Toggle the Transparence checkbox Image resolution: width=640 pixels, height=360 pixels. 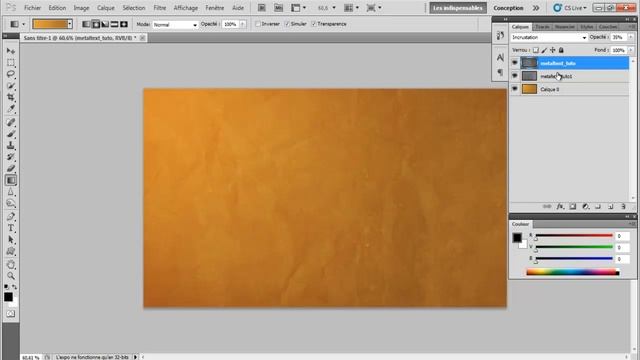[313, 24]
